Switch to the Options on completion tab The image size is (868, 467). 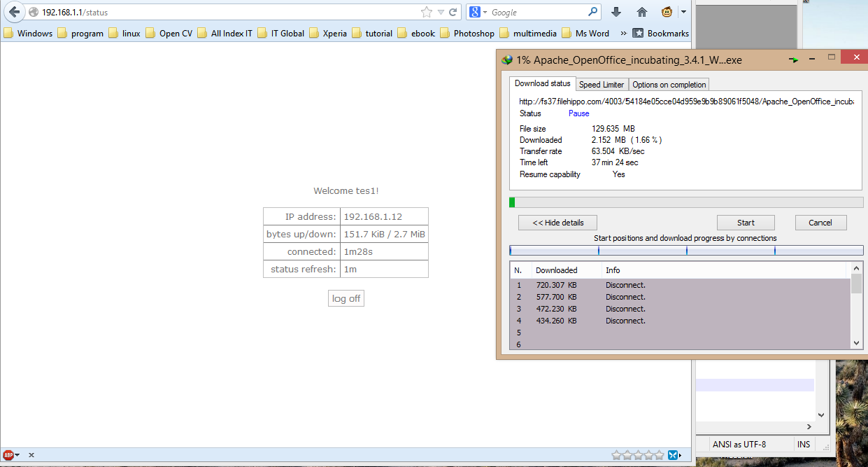tap(669, 84)
